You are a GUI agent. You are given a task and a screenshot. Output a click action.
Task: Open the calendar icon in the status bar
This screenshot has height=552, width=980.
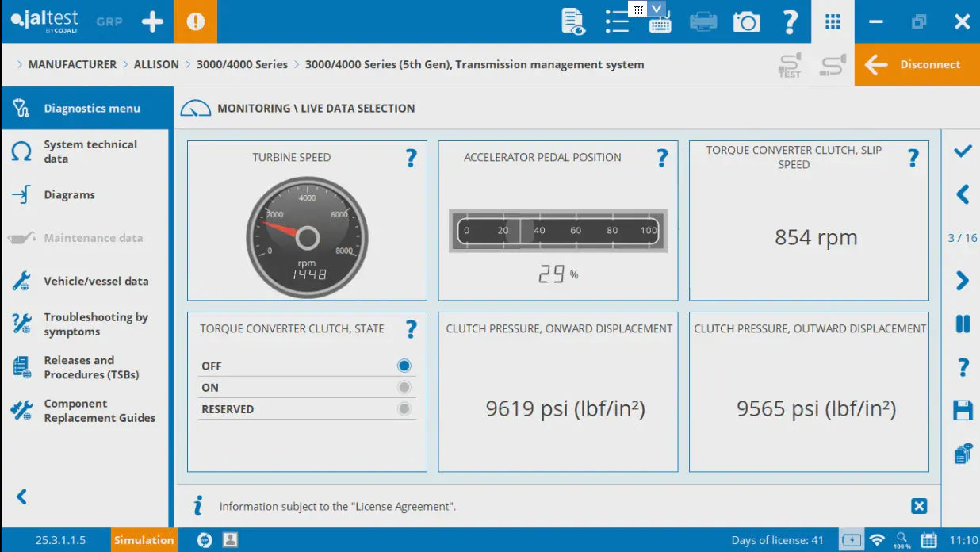tap(928, 540)
